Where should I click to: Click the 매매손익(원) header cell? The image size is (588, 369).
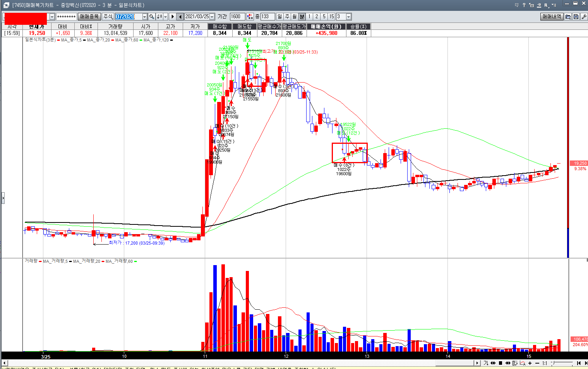click(327, 26)
